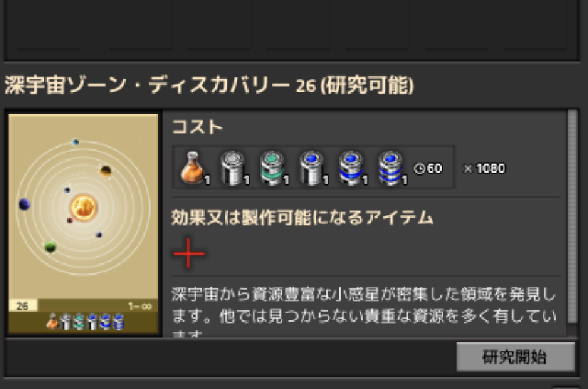Viewport: 588px width, 389px height.
Task: Click the orange flask science pack in cost row
Action: [193, 168]
